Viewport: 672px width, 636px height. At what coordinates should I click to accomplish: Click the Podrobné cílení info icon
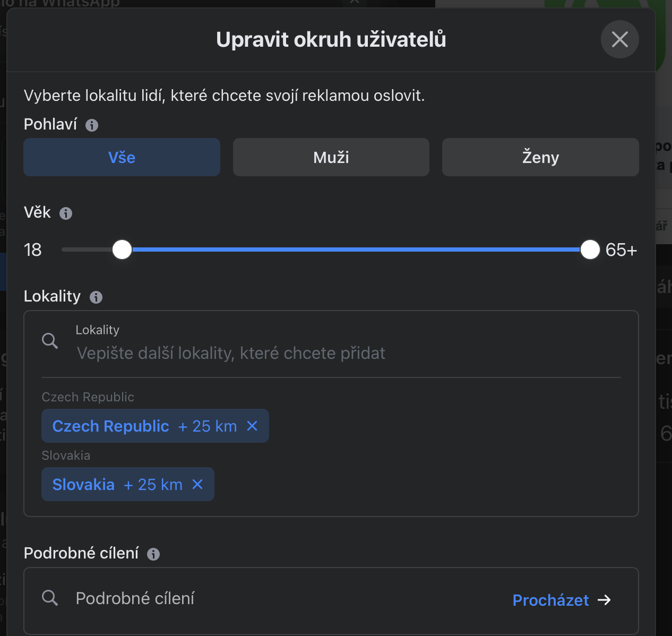(x=153, y=554)
